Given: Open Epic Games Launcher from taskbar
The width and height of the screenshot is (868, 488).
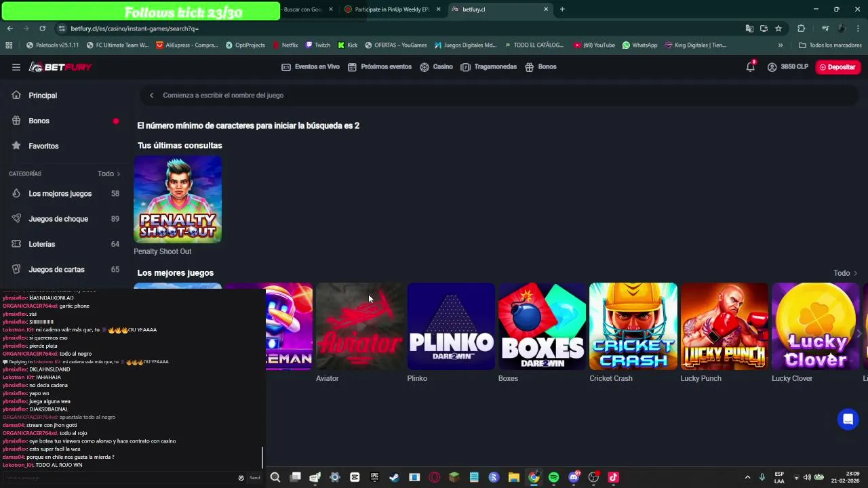Looking at the screenshot, I should point(374,477).
